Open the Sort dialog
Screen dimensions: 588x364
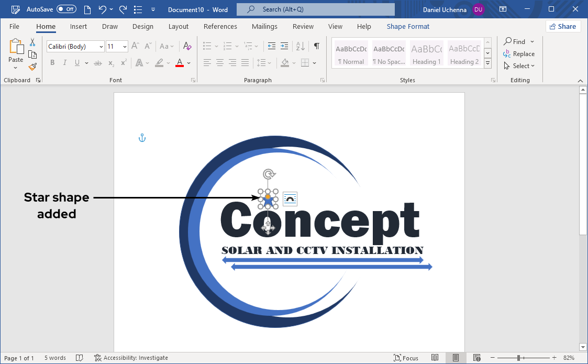[300, 46]
